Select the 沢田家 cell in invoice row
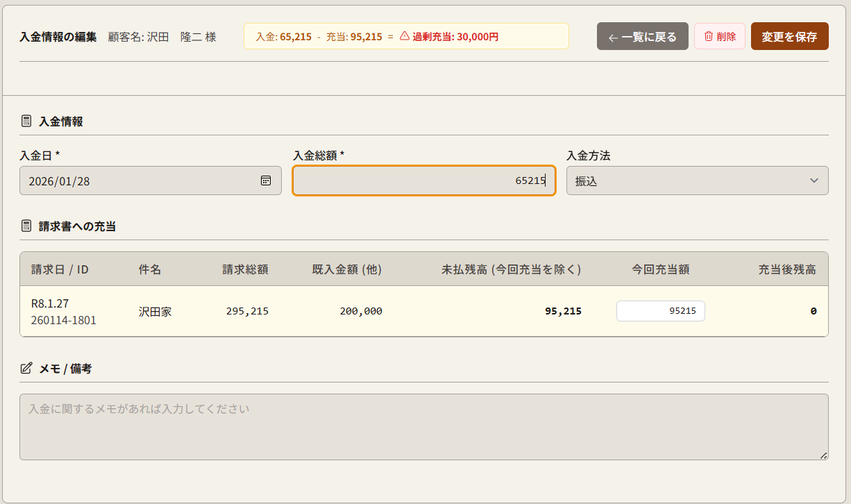Screen dimensions: 851x504 tap(155, 312)
